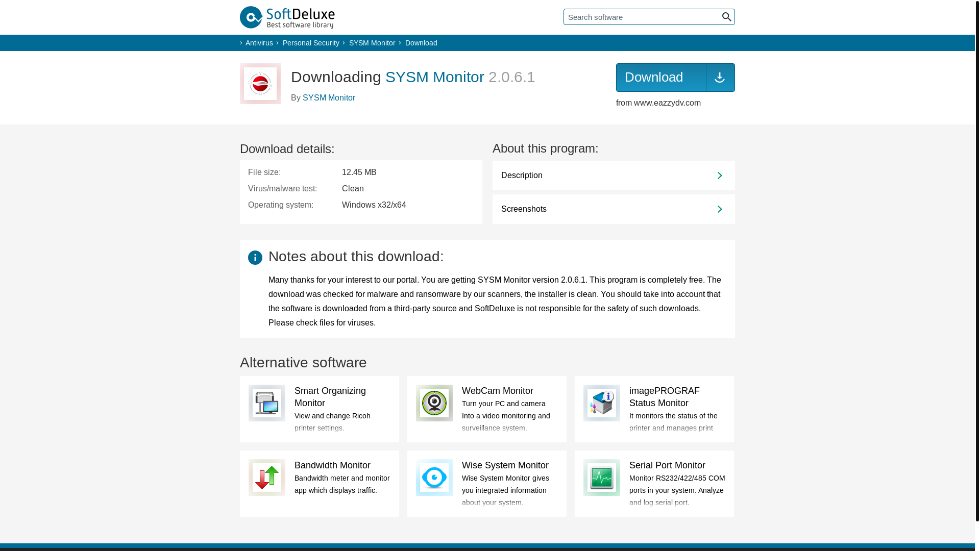This screenshot has height=551, width=980.
Task: Open the SYSM Monitor developer link
Action: click(329, 97)
